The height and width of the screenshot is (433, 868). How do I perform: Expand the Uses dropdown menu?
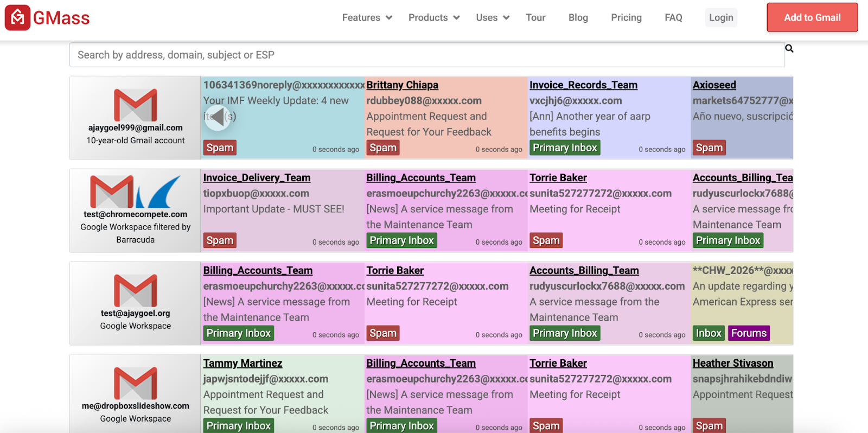pos(493,17)
